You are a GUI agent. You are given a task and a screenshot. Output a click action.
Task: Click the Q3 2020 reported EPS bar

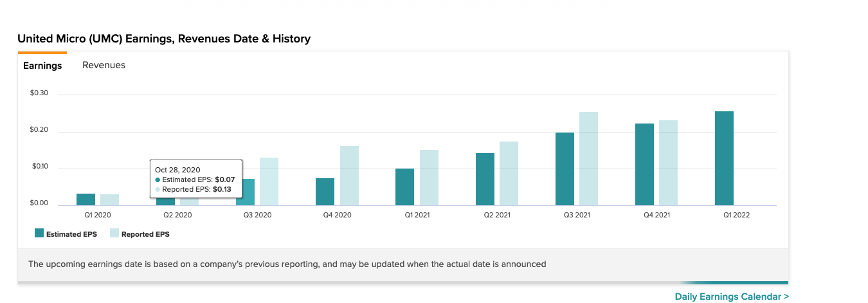click(x=269, y=181)
